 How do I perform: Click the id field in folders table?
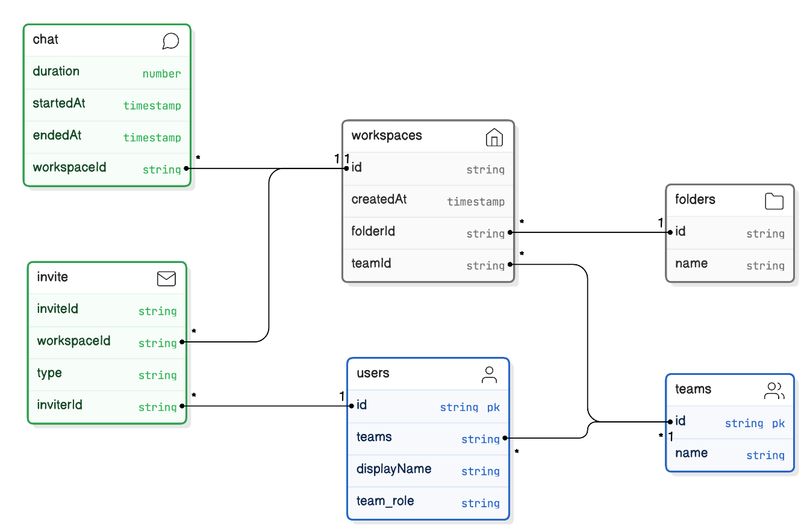click(x=730, y=232)
